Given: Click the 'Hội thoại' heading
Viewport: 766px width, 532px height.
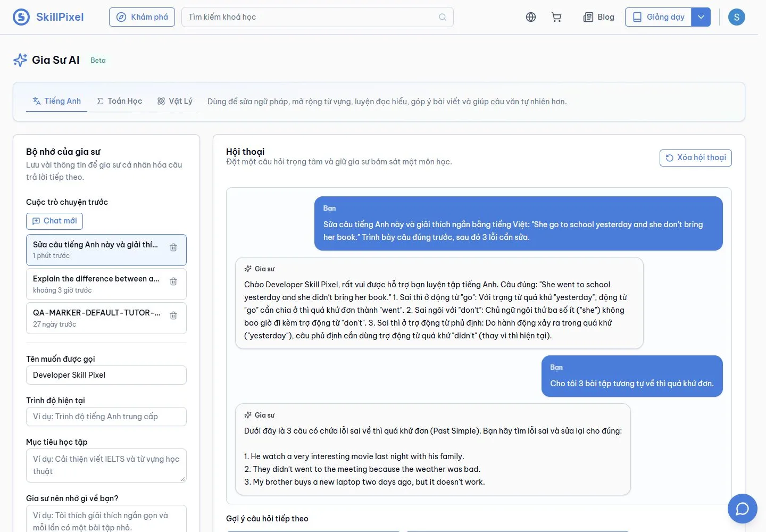Looking at the screenshot, I should click(245, 152).
